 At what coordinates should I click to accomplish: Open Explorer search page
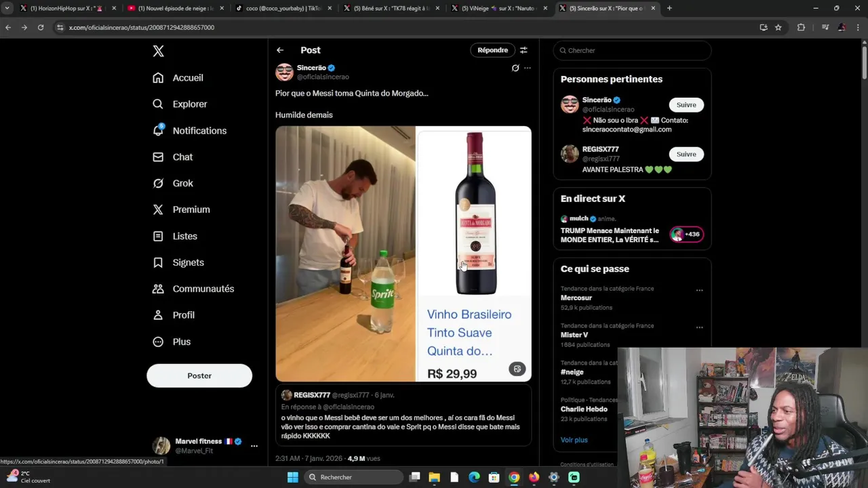pos(180,104)
